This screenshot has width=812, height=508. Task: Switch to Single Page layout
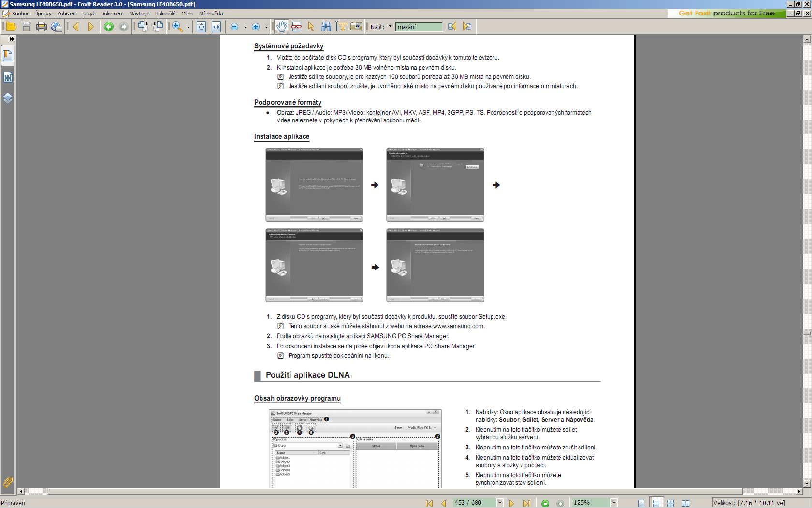pos(641,503)
